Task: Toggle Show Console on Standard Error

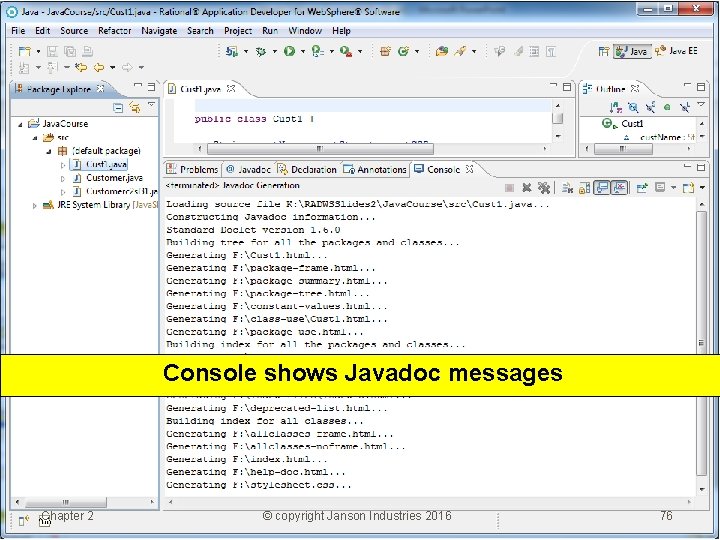Action: 619,187
